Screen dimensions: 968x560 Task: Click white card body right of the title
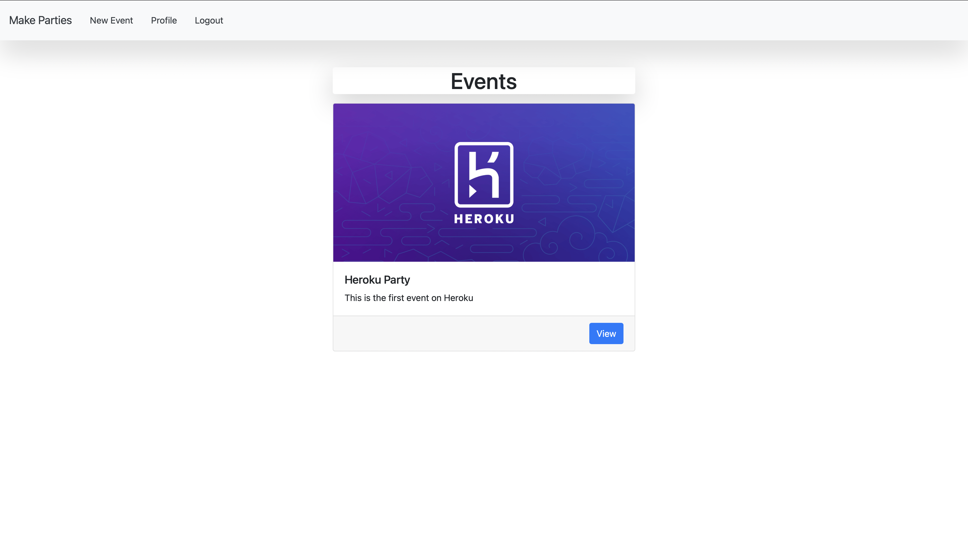538,280
